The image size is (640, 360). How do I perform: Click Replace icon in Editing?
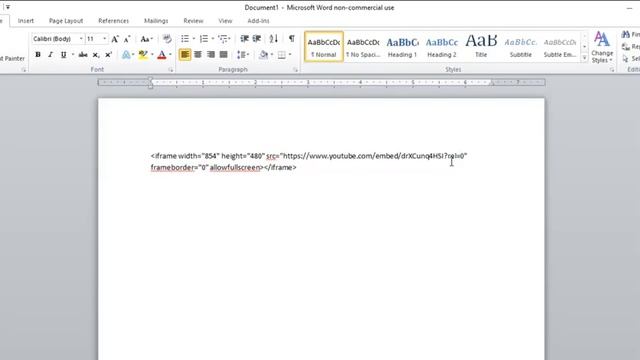(x=626, y=47)
